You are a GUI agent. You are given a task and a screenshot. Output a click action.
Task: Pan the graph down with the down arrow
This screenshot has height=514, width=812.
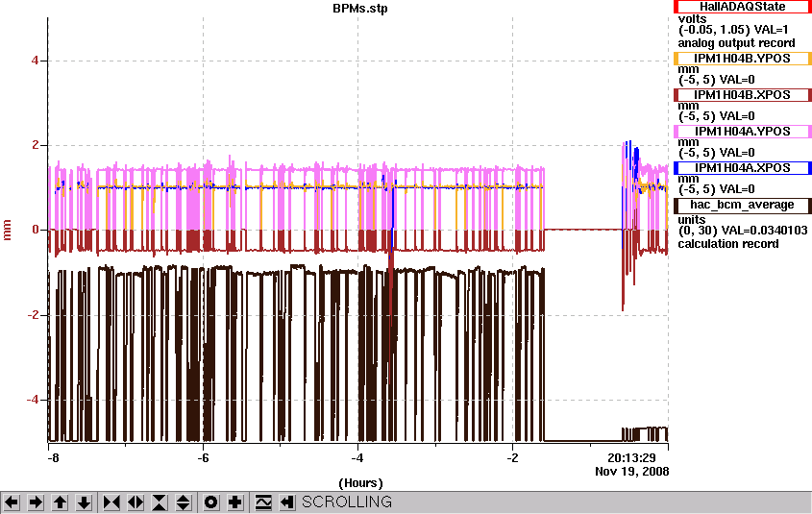[85, 502]
